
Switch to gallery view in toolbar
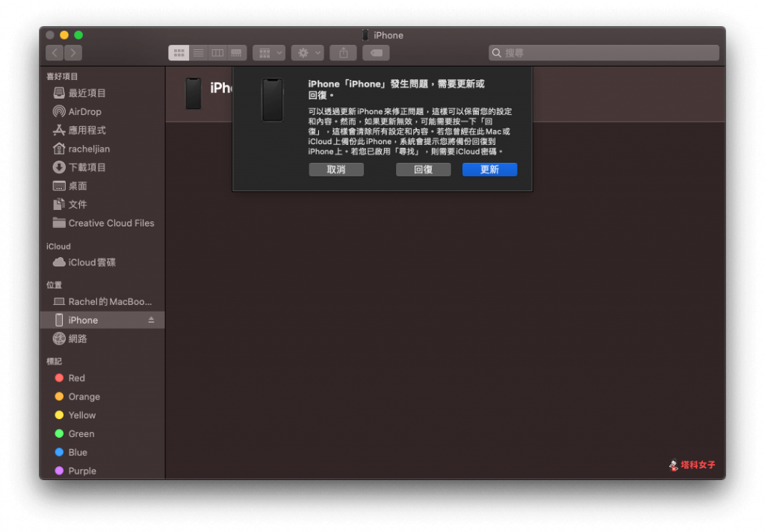click(237, 53)
